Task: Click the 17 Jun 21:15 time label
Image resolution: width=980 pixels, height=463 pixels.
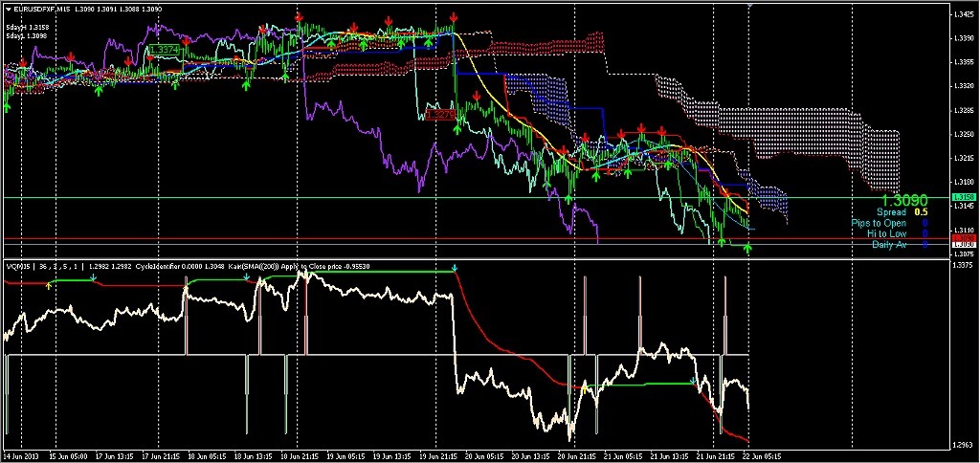Action: click(161, 456)
